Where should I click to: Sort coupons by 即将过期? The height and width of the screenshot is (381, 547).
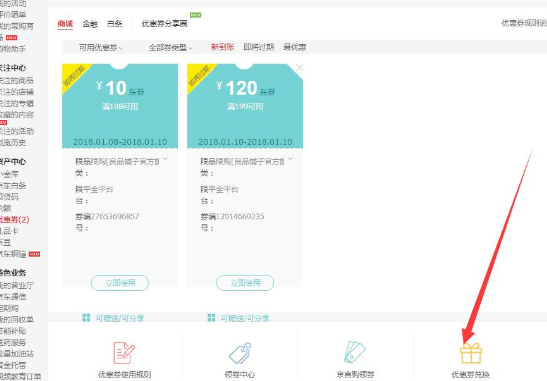pyautogui.click(x=258, y=47)
